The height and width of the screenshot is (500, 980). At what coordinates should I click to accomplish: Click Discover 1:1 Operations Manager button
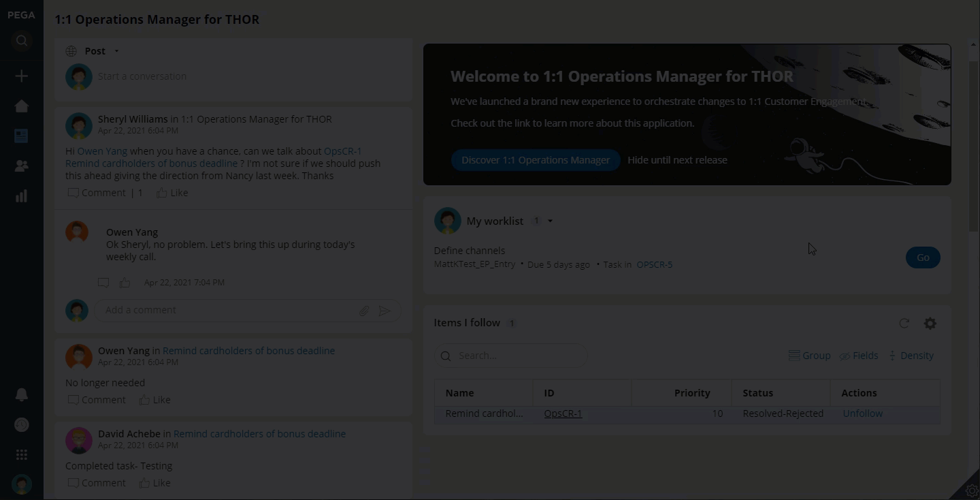click(x=536, y=160)
